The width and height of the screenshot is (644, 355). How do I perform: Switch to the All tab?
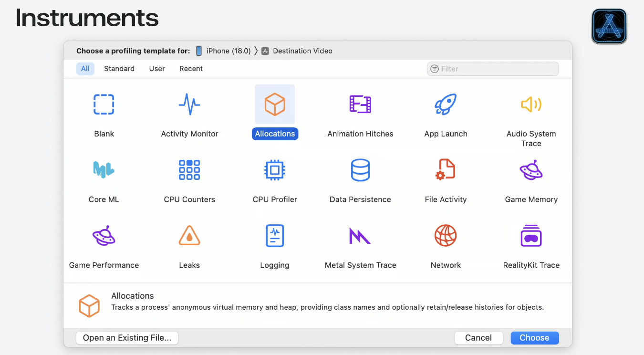pyautogui.click(x=85, y=69)
